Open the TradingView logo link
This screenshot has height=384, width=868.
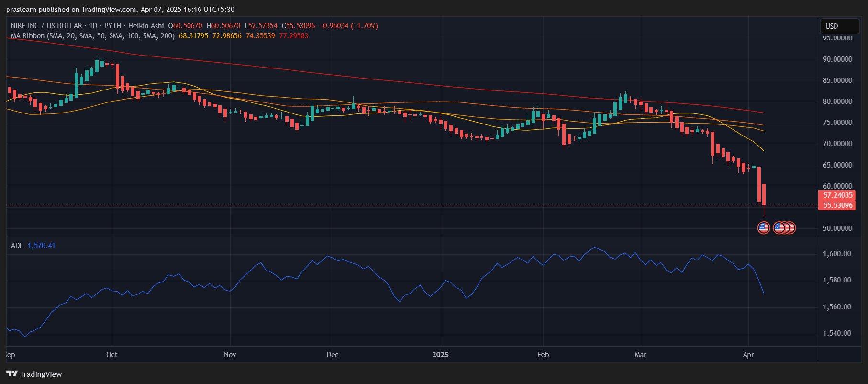pos(34,374)
